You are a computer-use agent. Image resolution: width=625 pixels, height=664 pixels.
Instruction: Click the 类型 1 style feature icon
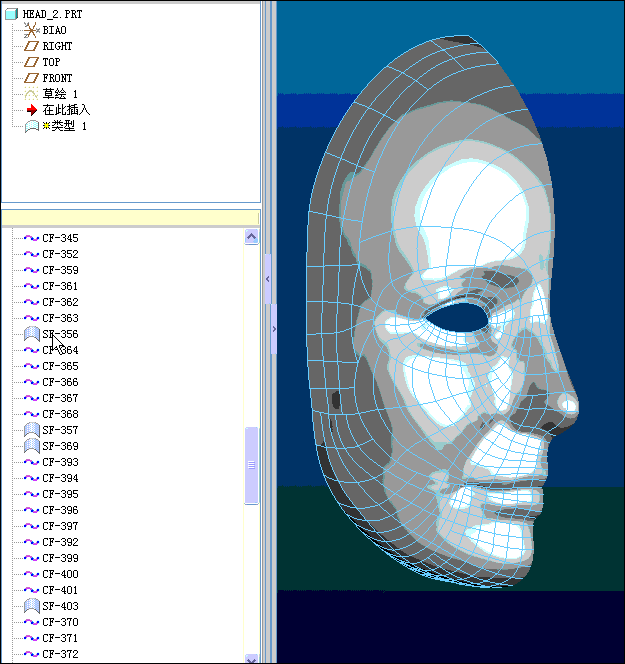click(32, 126)
